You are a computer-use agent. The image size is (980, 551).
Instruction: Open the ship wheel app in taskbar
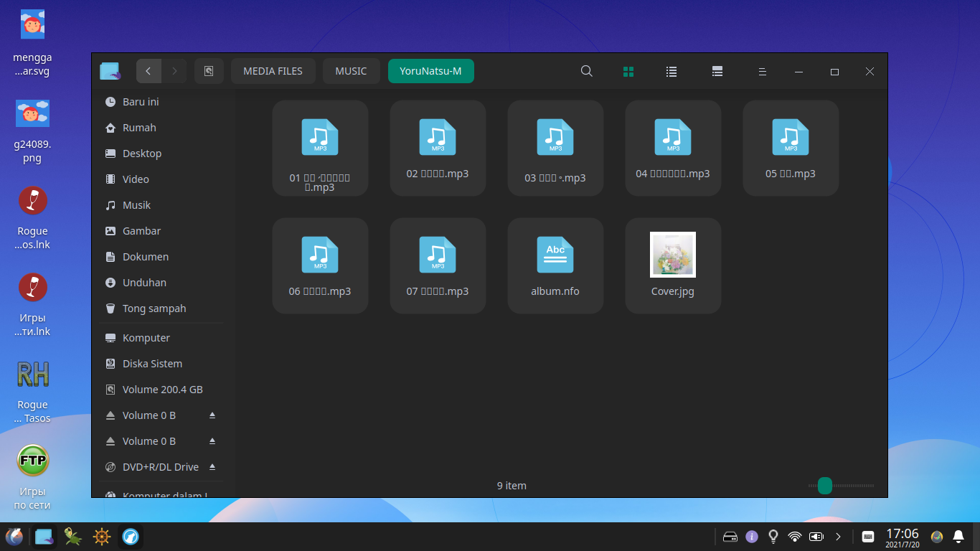(x=102, y=536)
